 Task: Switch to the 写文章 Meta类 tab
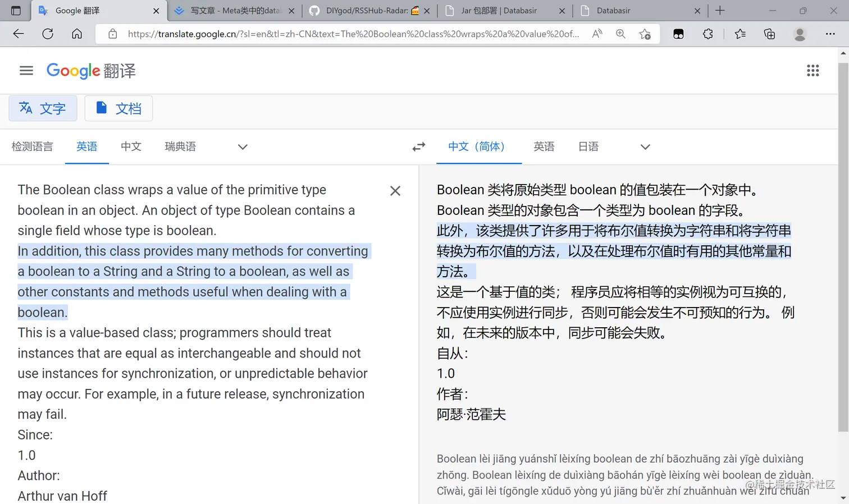(234, 11)
